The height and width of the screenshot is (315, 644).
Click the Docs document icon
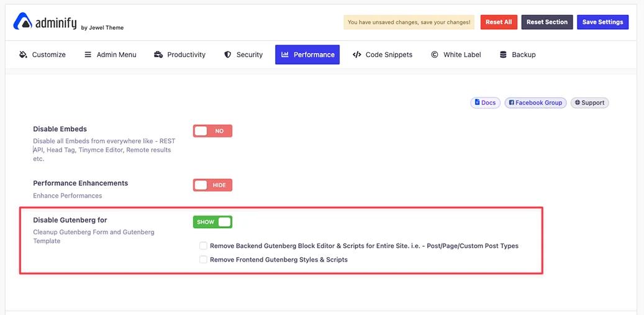tap(477, 103)
